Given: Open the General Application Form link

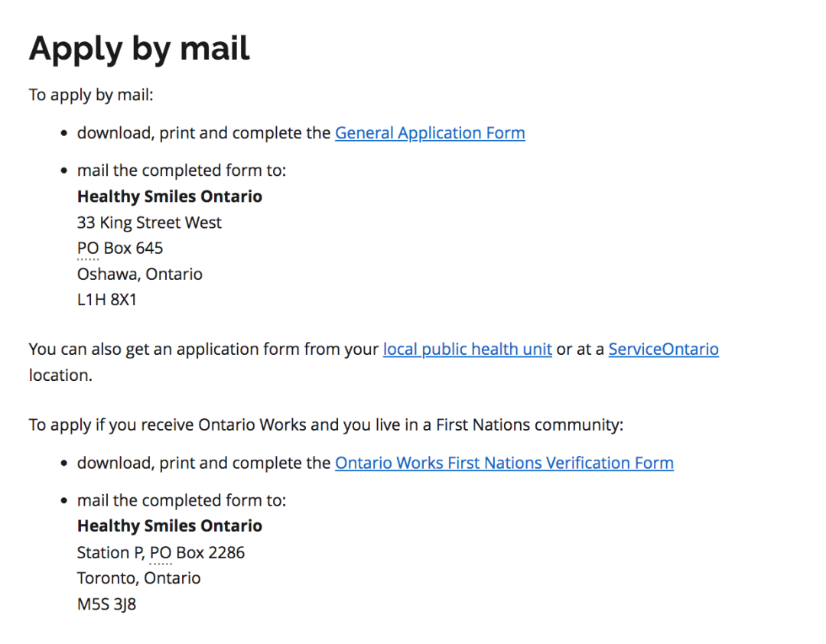Looking at the screenshot, I should pyautogui.click(x=430, y=133).
